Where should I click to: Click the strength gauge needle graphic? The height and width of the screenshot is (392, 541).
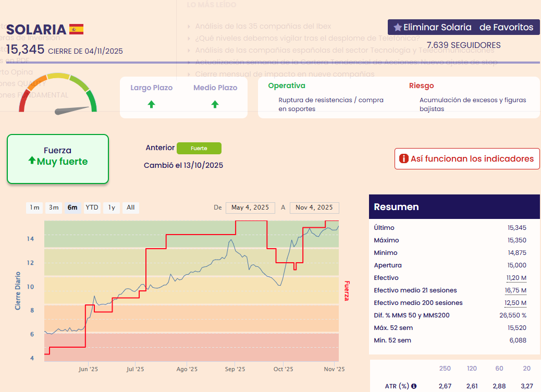[x=72, y=111]
